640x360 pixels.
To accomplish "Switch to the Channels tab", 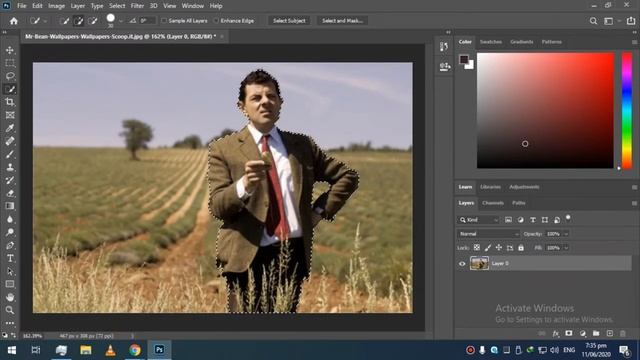I will pyautogui.click(x=493, y=203).
